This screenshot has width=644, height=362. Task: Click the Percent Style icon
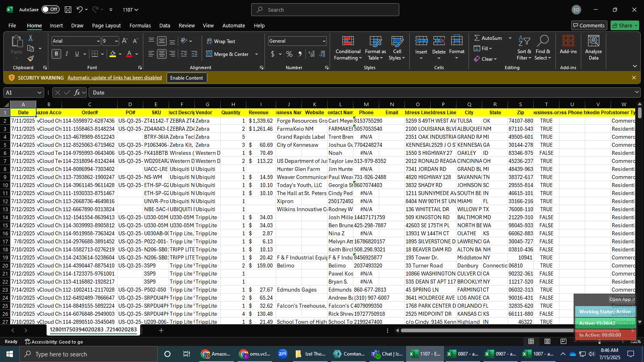(x=289, y=54)
